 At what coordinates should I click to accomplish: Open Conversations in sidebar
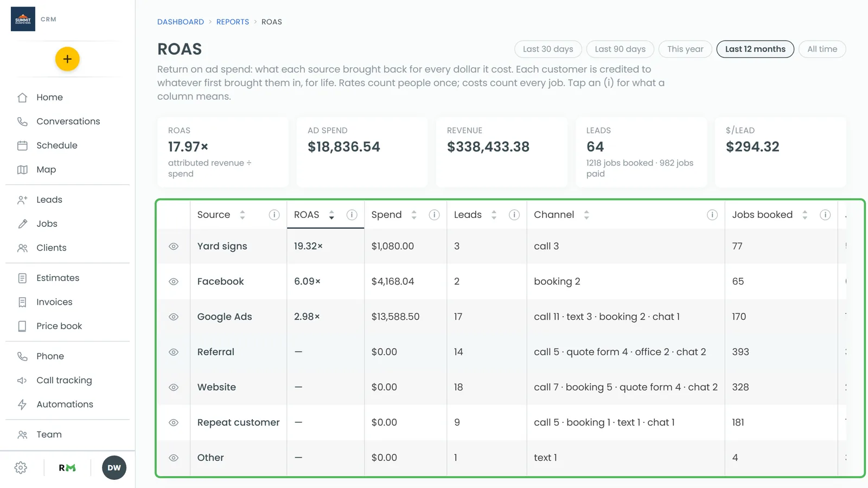67,121
